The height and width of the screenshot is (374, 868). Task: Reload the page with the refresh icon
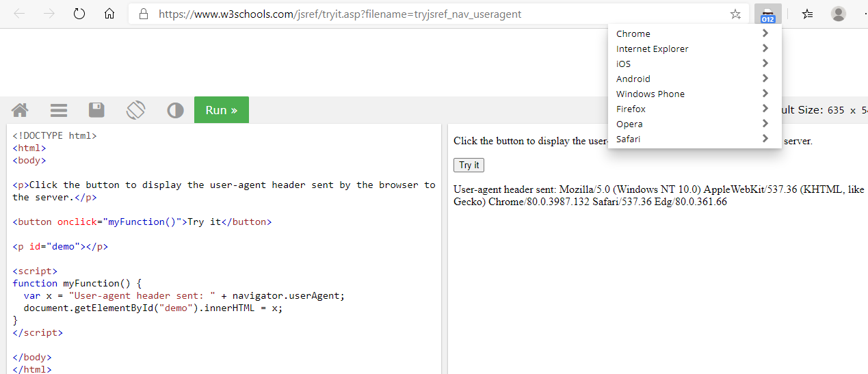[x=79, y=14]
